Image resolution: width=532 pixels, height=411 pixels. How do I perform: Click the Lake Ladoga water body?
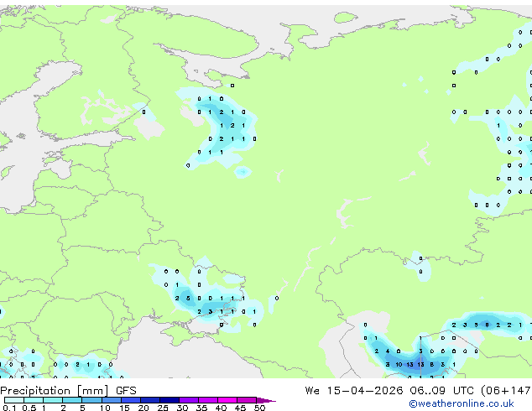pyautogui.click(x=149, y=127)
